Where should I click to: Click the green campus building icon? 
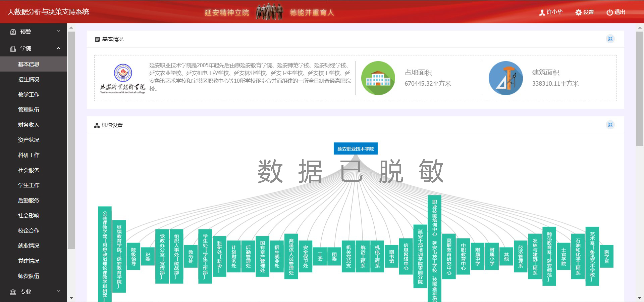[378, 78]
